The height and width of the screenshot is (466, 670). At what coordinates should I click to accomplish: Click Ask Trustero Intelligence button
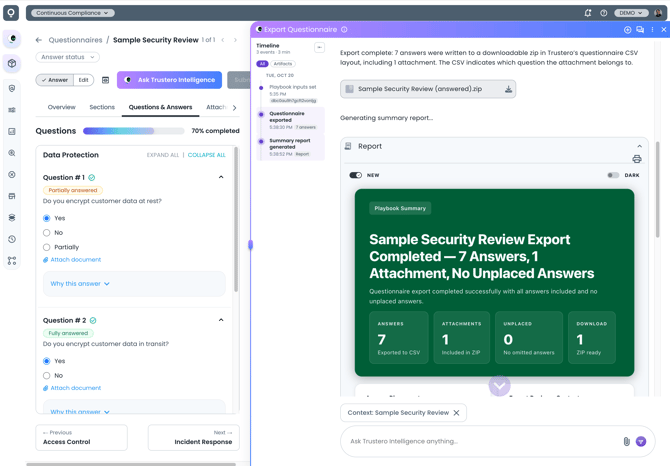click(169, 80)
